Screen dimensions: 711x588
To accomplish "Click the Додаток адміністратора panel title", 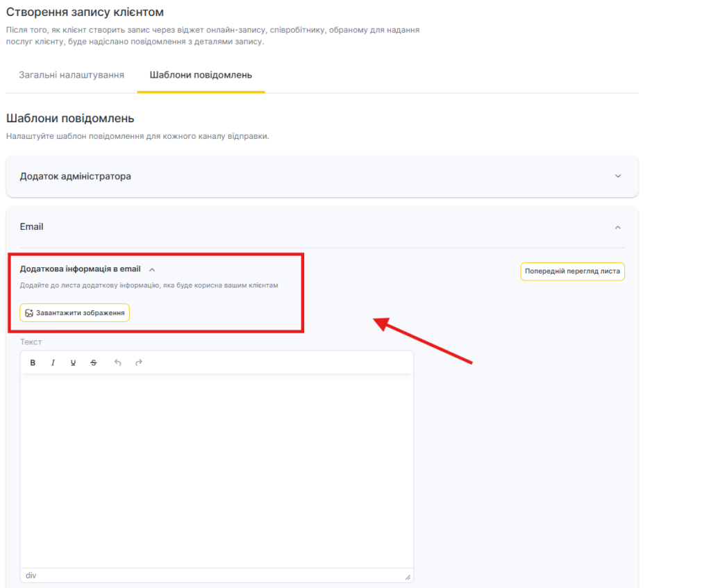I will 75,176.
